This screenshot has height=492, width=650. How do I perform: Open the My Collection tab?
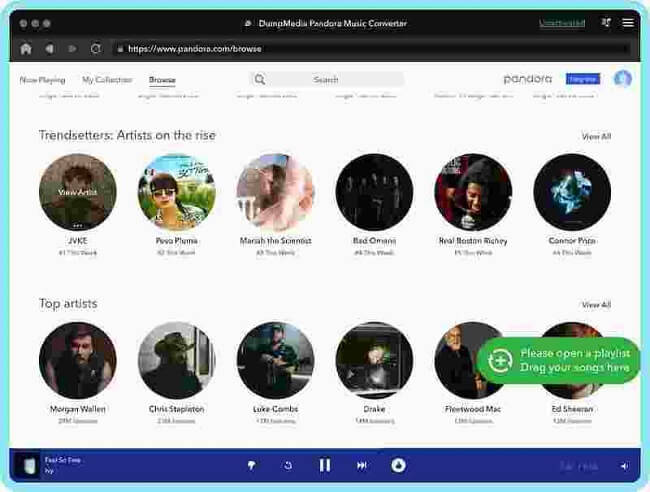(x=108, y=79)
